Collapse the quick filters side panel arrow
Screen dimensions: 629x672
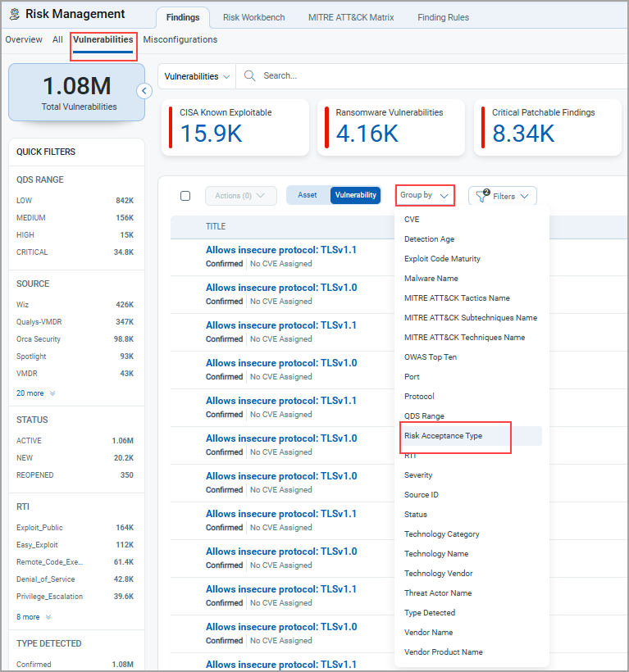[144, 91]
